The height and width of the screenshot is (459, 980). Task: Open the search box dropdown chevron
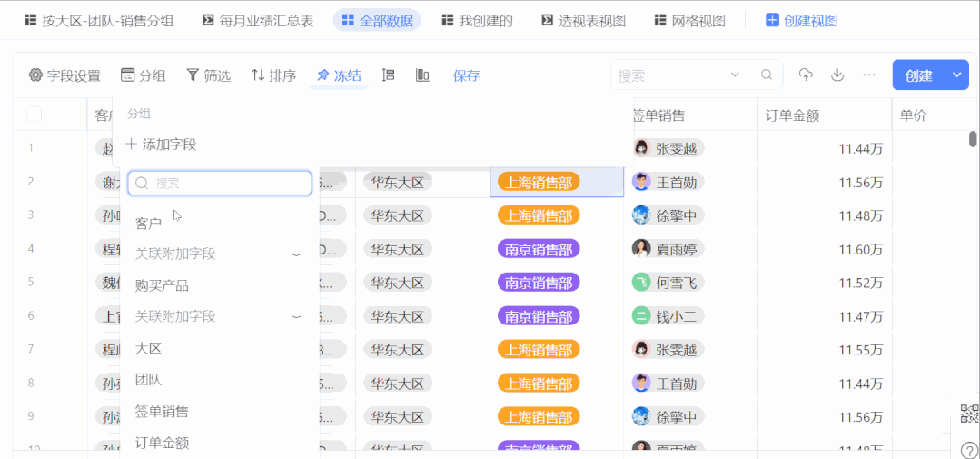coord(736,75)
